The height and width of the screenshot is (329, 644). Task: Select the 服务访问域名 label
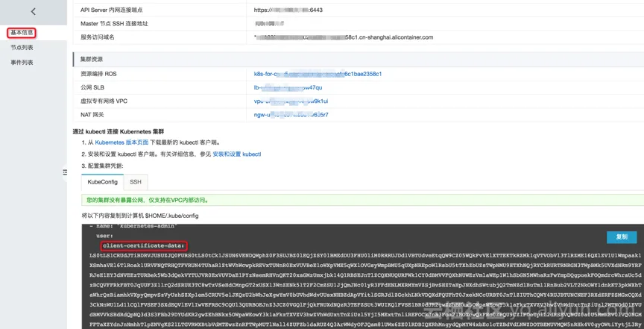[x=98, y=37]
